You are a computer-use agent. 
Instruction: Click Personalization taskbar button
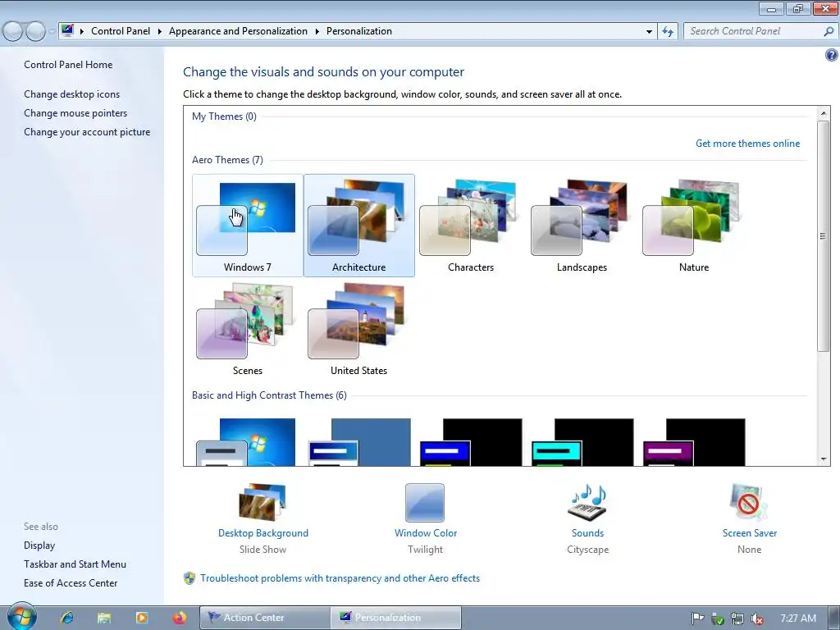pyautogui.click(x=396, y=618)
